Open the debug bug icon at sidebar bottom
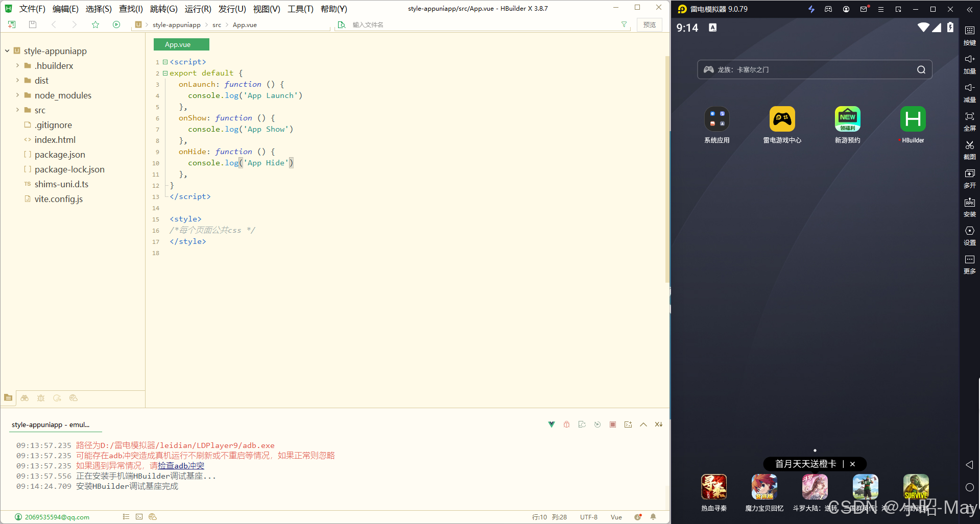Image resolution: width=980 pixels, height=524 pixels. (x=41, y=398)
